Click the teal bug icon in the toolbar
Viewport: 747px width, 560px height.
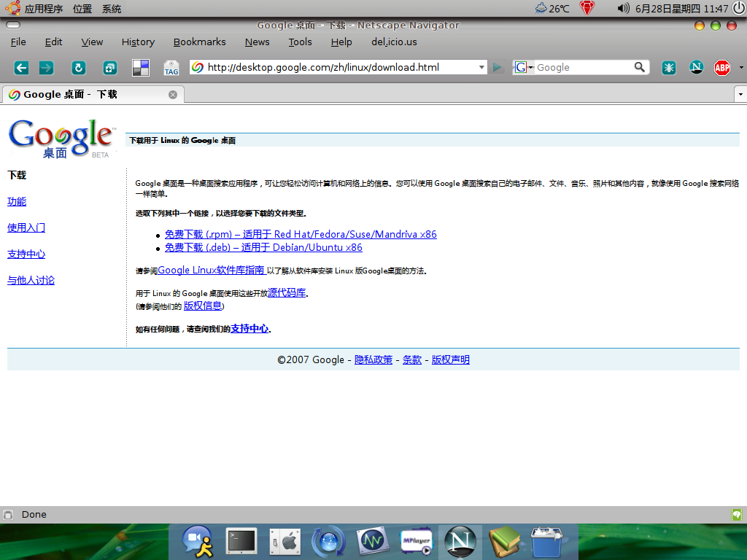(x=669, y=68)
